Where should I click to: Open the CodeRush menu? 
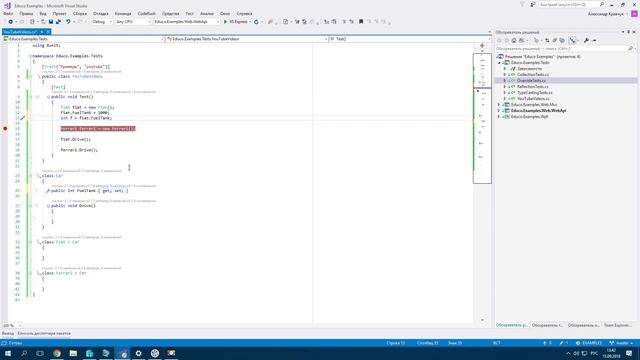coord(147,13)
